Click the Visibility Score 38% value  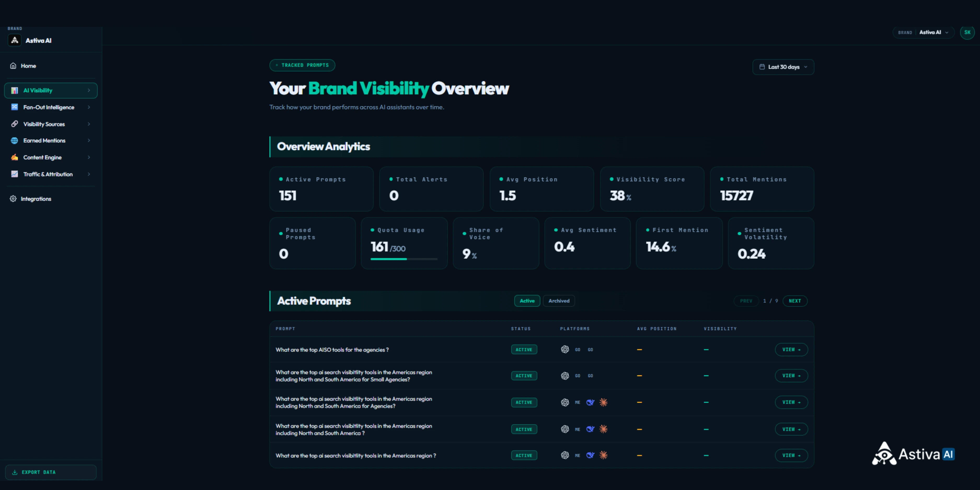click(620, 195)
